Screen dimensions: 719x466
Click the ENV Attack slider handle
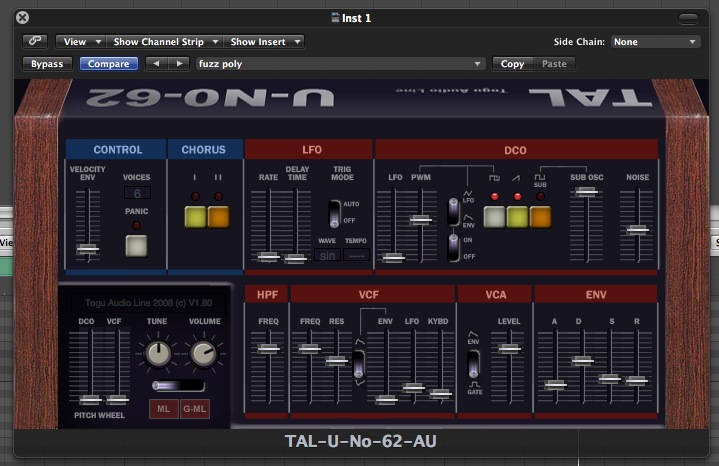pyautogui.click(x=556, y=384)
